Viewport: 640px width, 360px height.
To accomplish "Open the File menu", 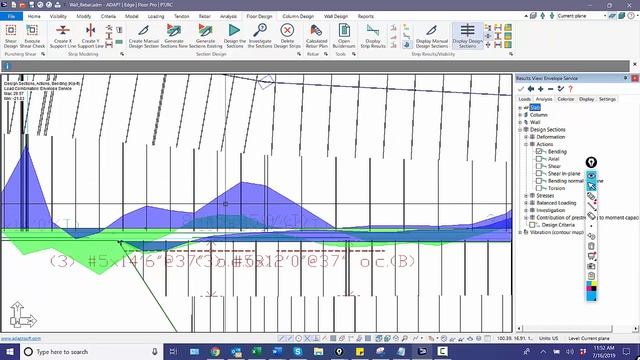I will 11,16.
